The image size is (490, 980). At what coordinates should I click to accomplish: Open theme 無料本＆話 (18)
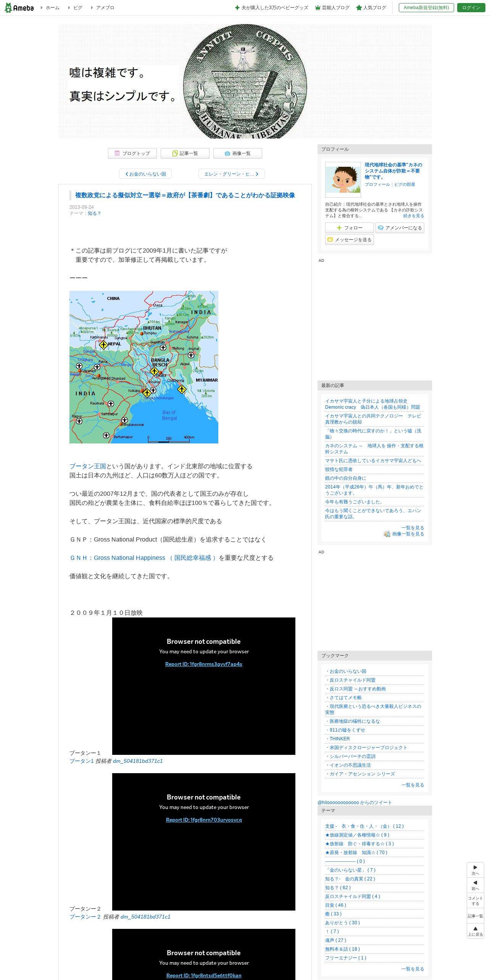click(x=343, y=949)
